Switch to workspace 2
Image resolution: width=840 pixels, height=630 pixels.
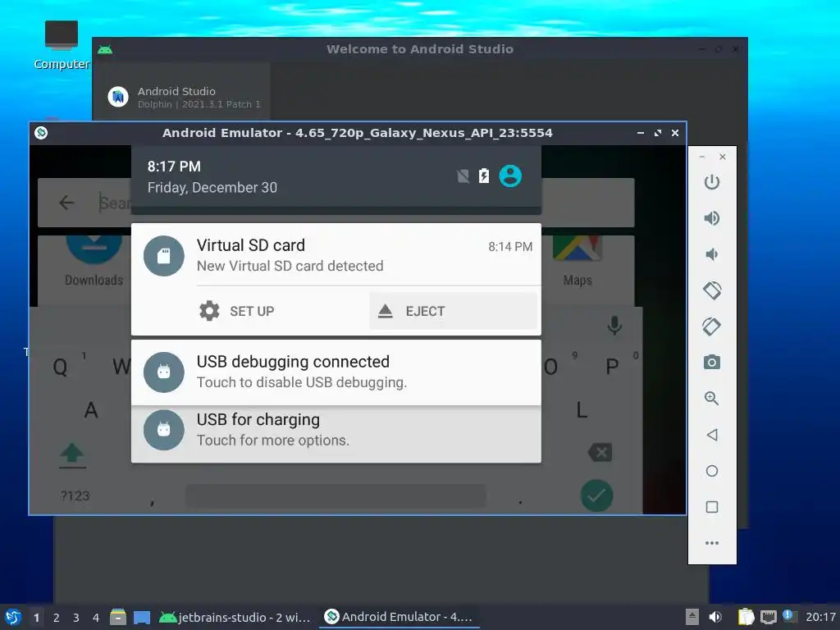57,618
